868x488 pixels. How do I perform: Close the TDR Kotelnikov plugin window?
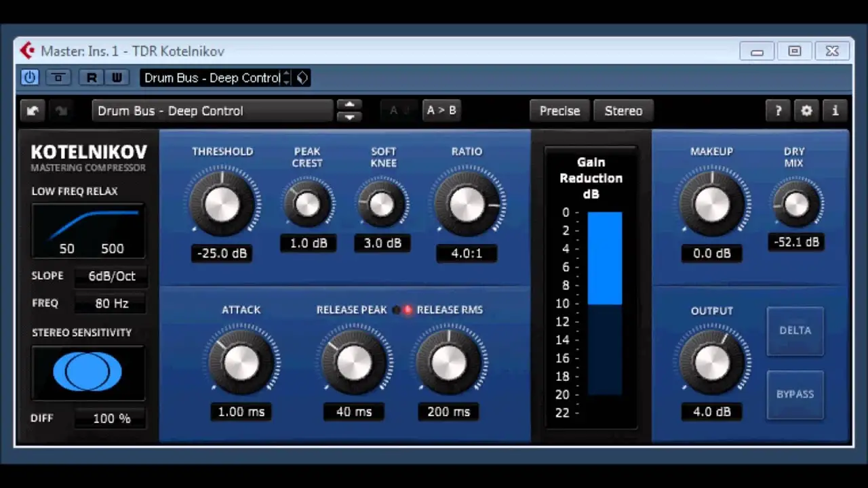coord(832,51)
